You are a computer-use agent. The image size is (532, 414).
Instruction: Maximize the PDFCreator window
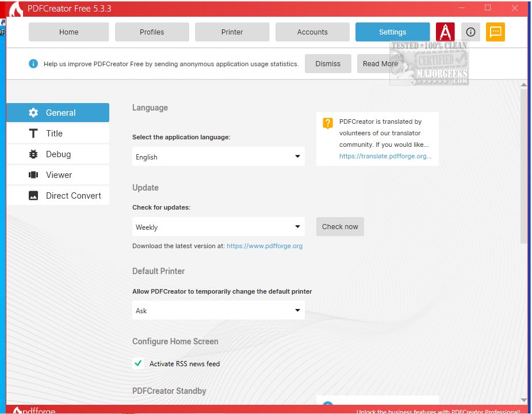[x=488, y=8]
